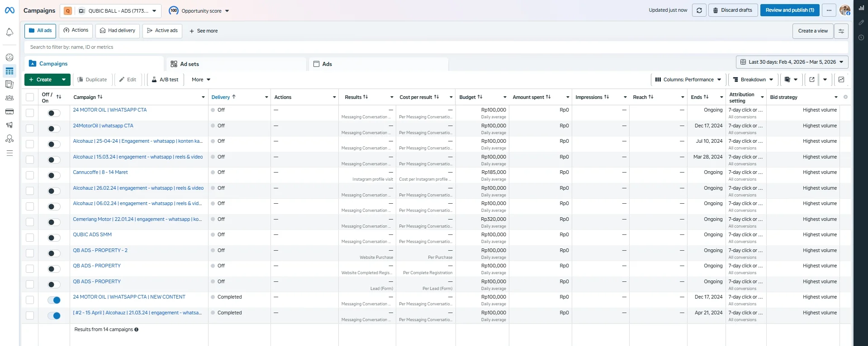Click the Meta logo icon

tap(9, 10)
